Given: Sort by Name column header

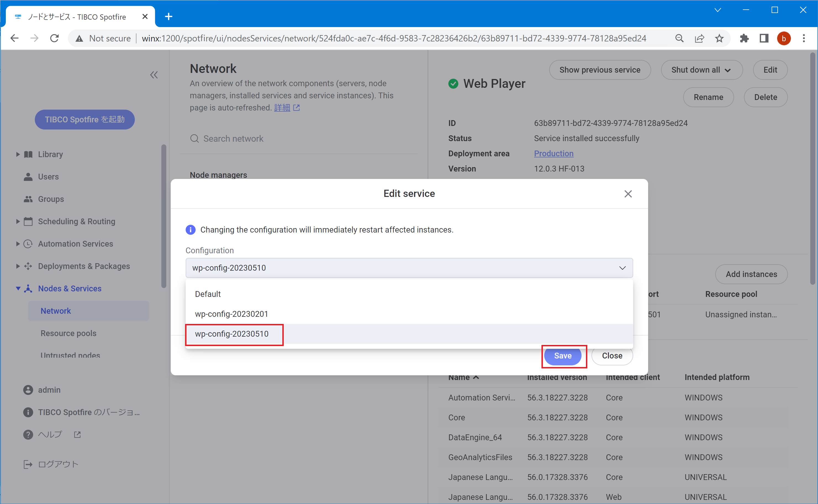Looking at the screenshot, I should tap(463, 377).
